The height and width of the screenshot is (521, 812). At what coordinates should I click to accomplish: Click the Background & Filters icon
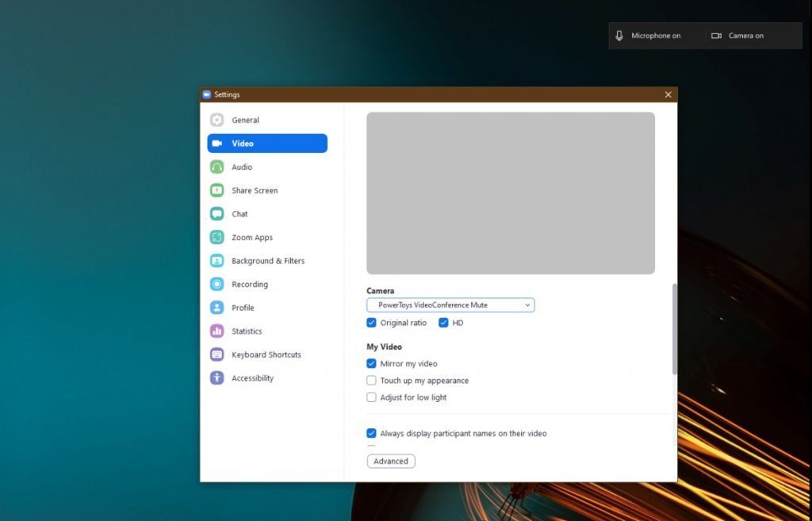(216, 260)
